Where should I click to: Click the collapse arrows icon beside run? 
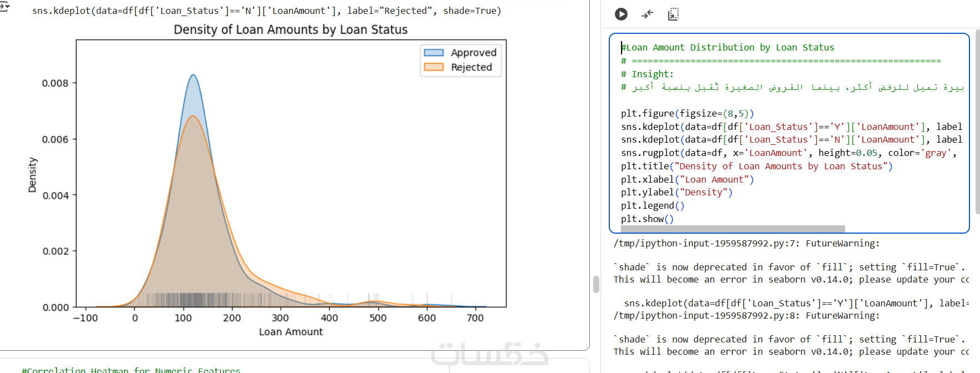point(647,14)
